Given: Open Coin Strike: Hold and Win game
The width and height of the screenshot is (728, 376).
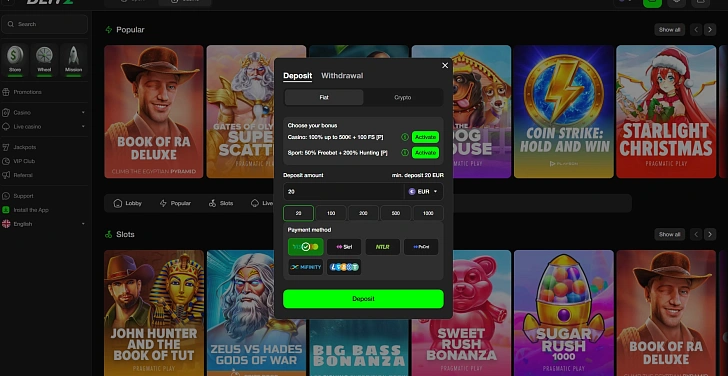Looking at the screenshot, I should tap(564, 111).
